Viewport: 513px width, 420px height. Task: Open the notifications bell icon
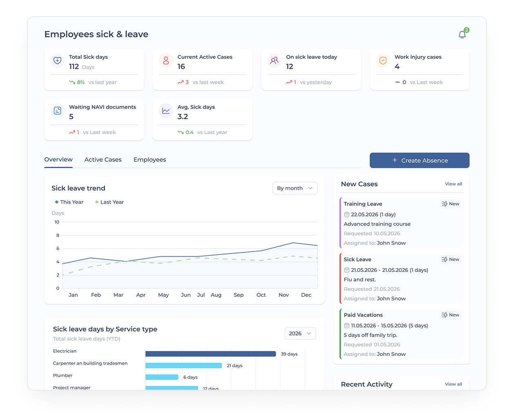462,35
